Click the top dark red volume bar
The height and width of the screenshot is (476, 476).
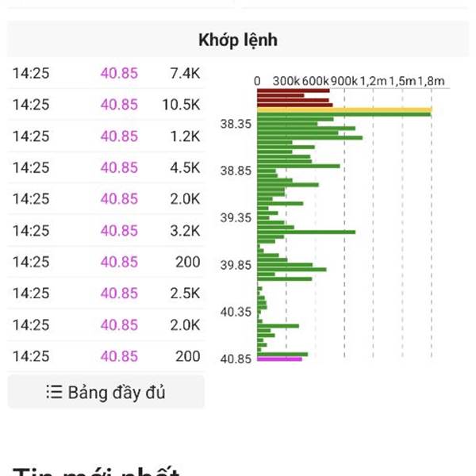click(x=293, y=90)
